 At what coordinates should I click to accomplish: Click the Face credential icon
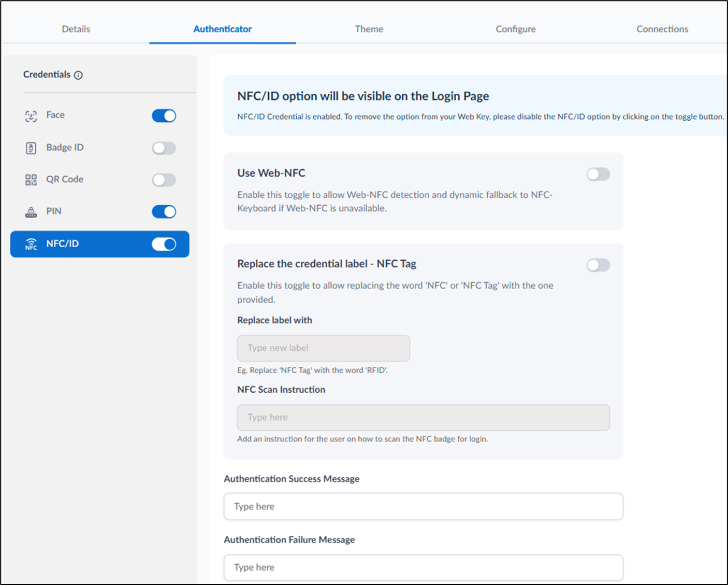click(x=31, y=116)
